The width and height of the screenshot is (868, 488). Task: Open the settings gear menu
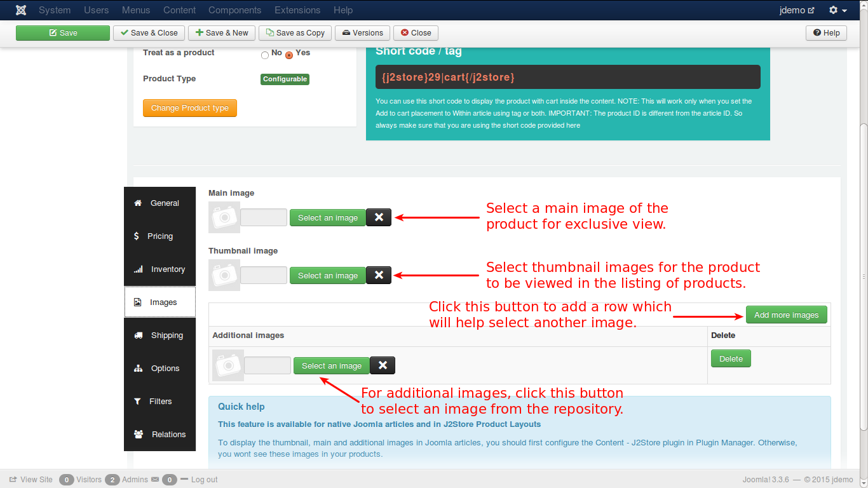pyautogui.click(x=837, y=10)
